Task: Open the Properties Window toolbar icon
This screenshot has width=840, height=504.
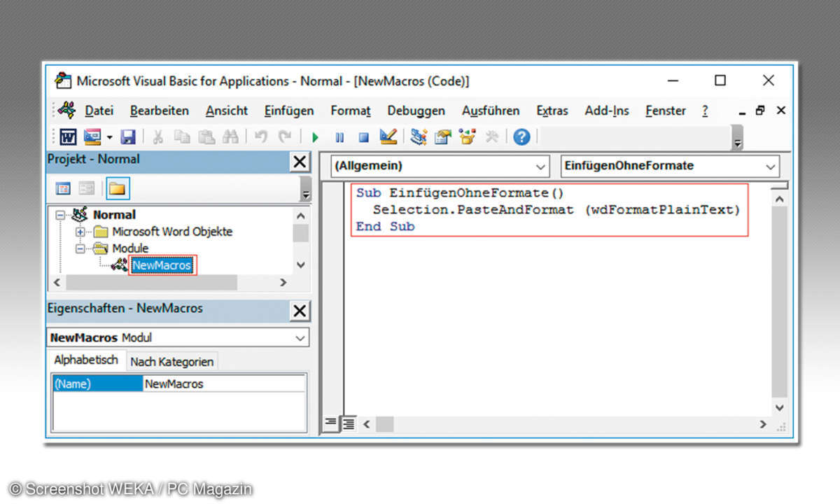Action: [442, 136]
